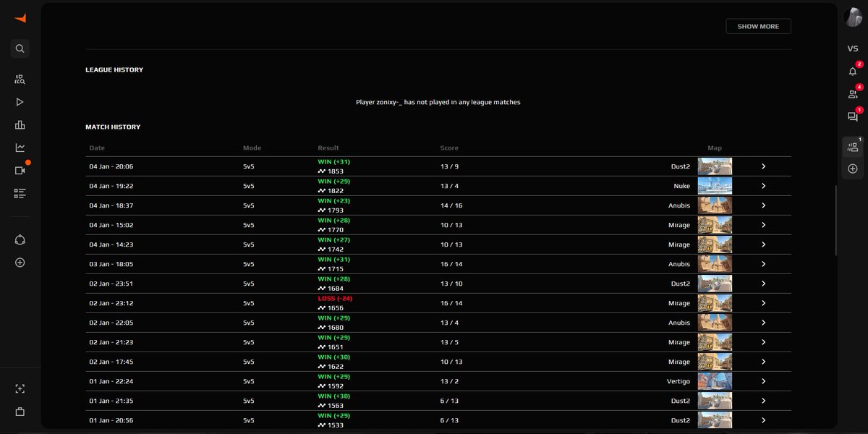This screenshot has height=434, width=868.
Task: Open the user avatar in the top-right
Action: [853, 18]
